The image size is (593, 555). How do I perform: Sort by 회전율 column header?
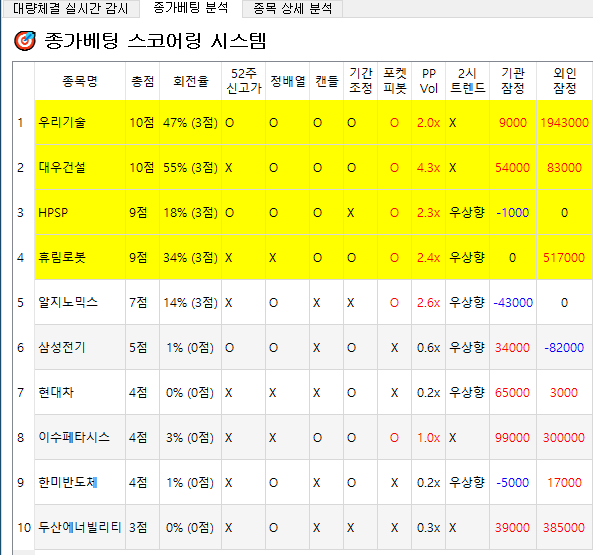click(190, 81)
